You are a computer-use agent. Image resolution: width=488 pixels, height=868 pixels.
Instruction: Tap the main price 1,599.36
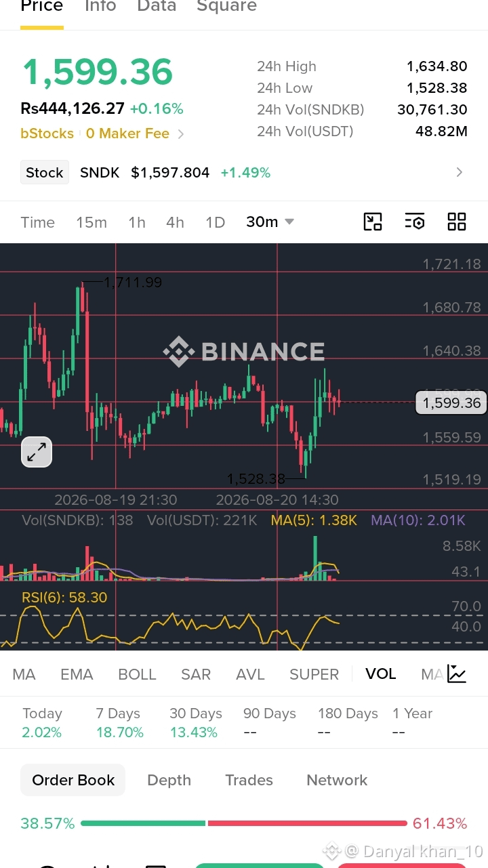(98, 72)
